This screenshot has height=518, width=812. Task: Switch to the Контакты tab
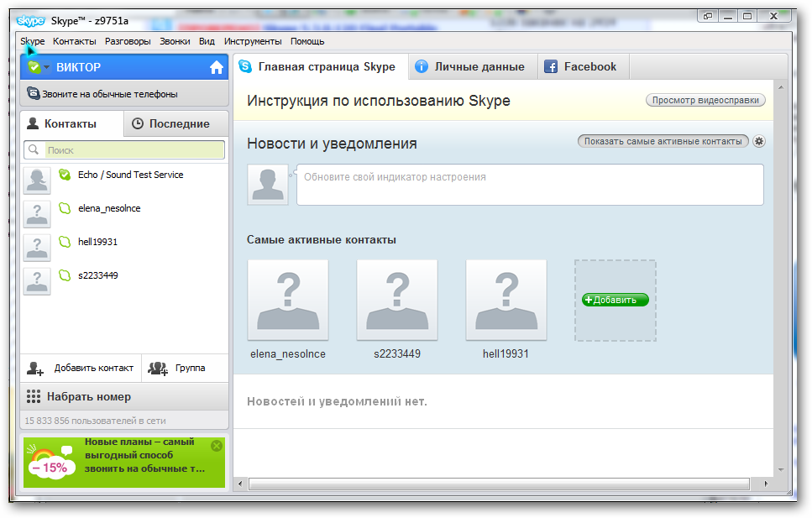(x=71, y=123)
